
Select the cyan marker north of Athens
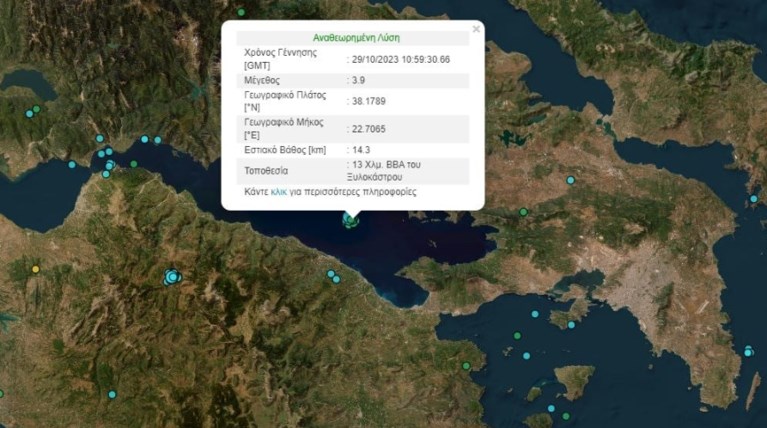click(570, 181)
